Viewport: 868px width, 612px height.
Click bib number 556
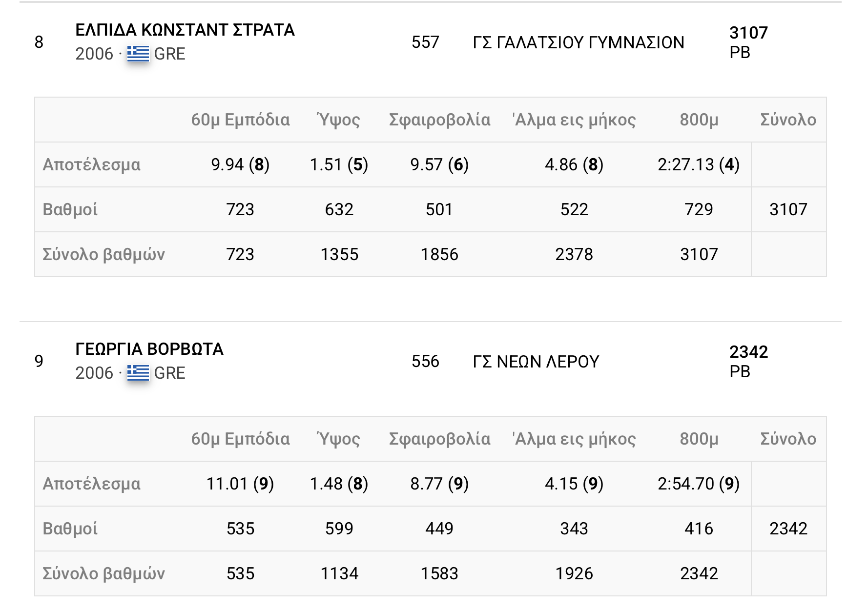(x=425, y=362)
